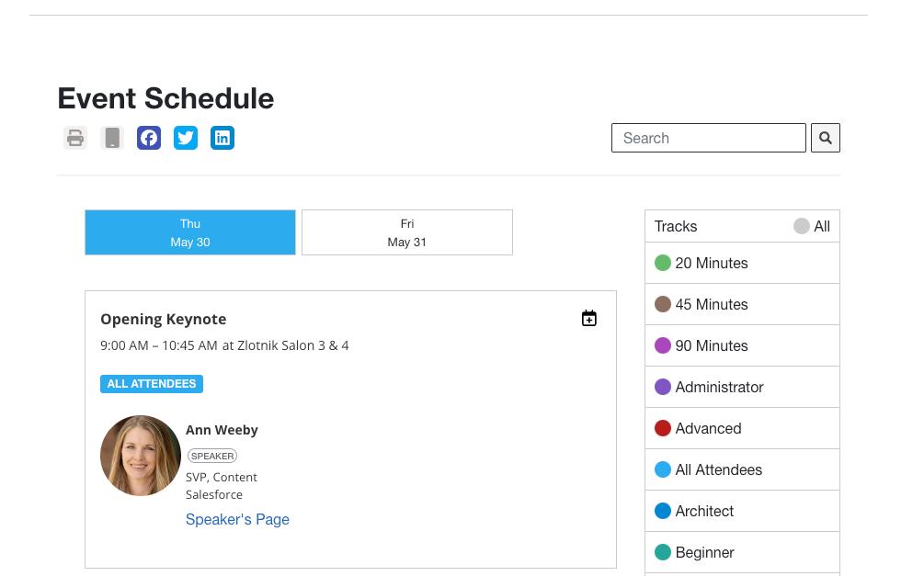Click Ann Weeby's speaker photo
The height and width of the screenshot is (576, 924).
[141, 456]
